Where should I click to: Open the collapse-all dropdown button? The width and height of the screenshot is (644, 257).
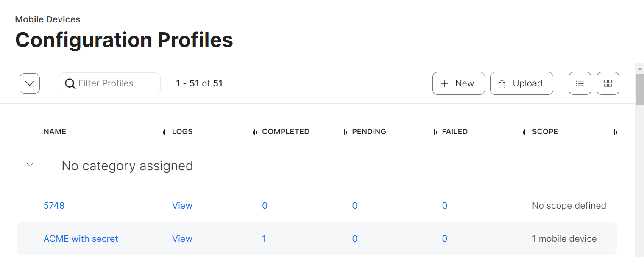pos(30,83)
